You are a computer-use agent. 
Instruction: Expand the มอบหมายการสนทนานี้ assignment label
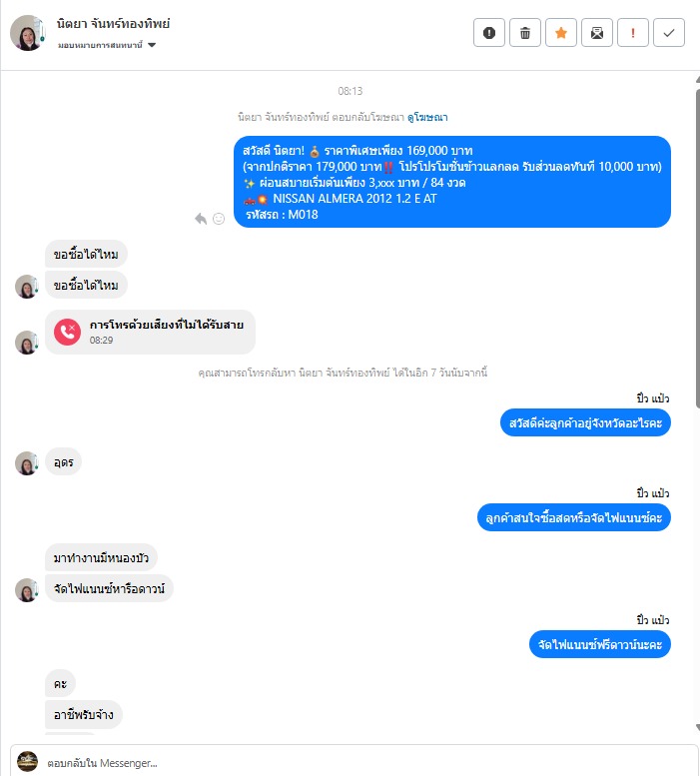point(100,45)
